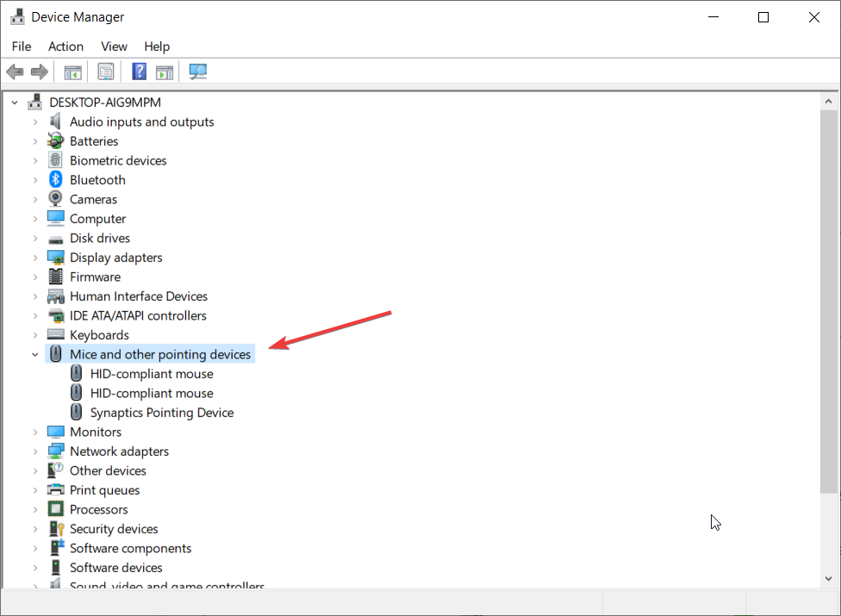Click the Disk drives icon

[x=56, y=240]
